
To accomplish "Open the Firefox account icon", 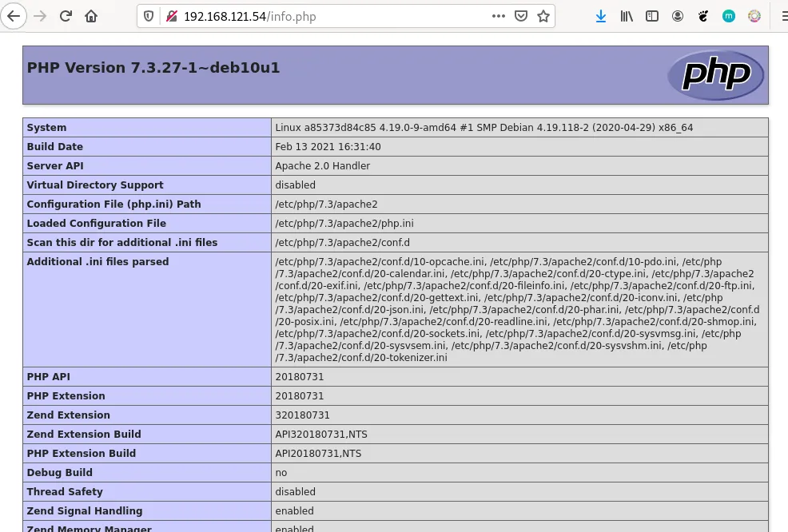I will click(678, 16).
